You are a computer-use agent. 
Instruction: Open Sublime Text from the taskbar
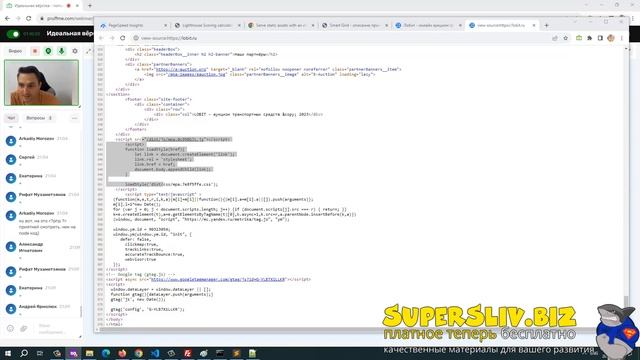tap(236, 353)
